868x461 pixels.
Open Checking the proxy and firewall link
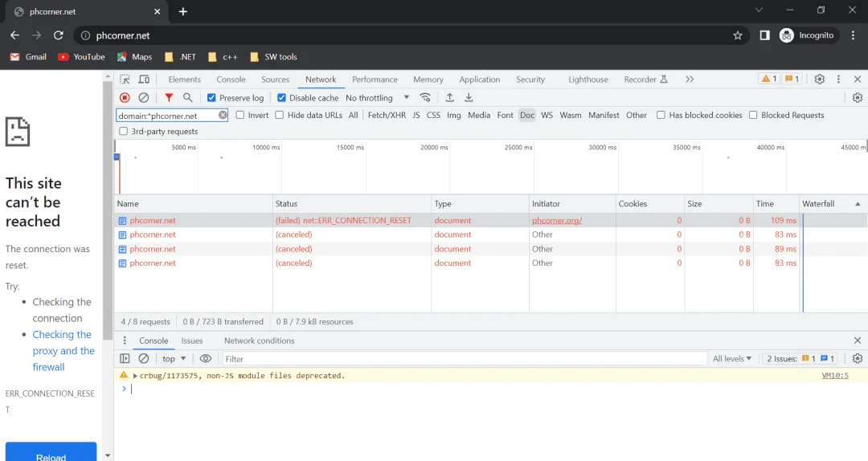click(63, 351)
